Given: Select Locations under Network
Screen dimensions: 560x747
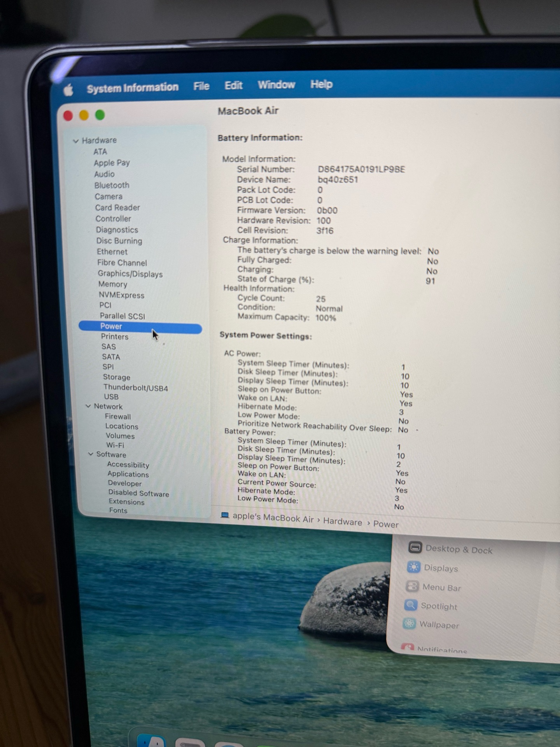Looking at the screenshot, I should pyautogui.click(x=121, y=426).
